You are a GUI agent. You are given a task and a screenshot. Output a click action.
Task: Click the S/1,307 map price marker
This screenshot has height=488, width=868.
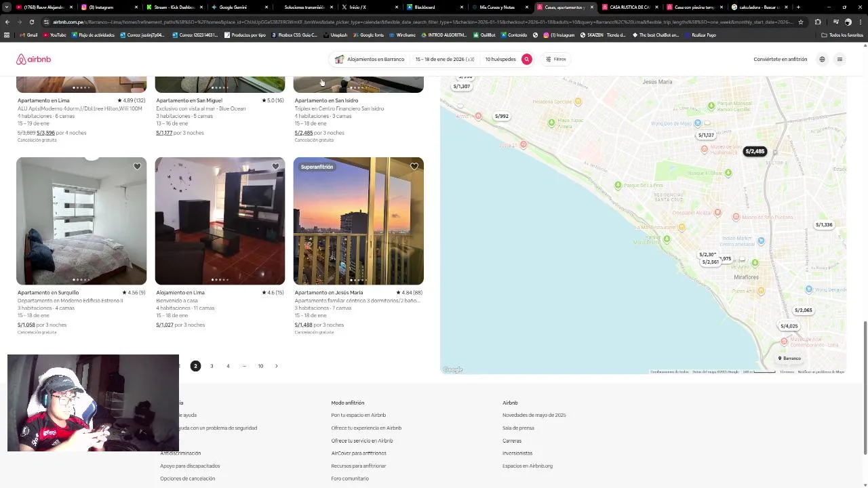pyautogui.click(x=461, y=86)
